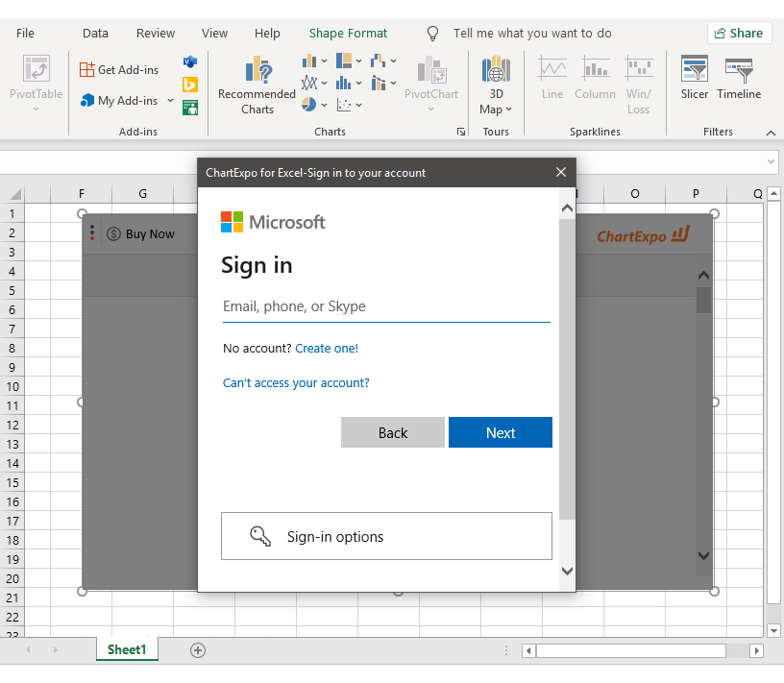
Task: Click the worksheet vertical scroll up arrow
Action: (773, 193)
